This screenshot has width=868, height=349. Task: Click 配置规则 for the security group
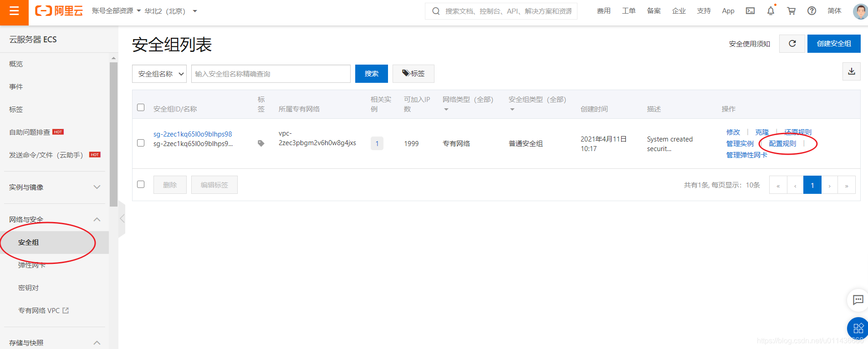tap(782, 143)
